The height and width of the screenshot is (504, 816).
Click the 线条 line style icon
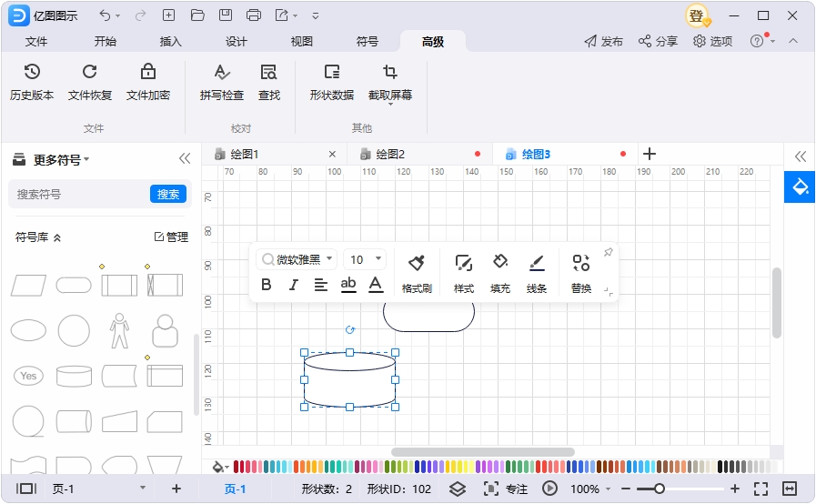point(537,263)
